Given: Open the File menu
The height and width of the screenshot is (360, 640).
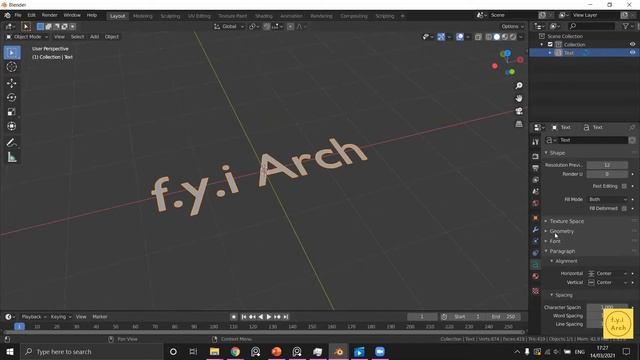Looking at the screenshot, I should [x=18, y=15].
